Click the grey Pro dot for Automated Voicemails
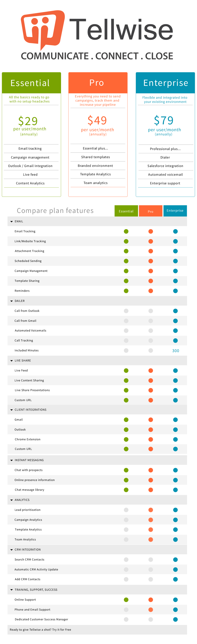 pyautogui.click(x=151, y=331)
